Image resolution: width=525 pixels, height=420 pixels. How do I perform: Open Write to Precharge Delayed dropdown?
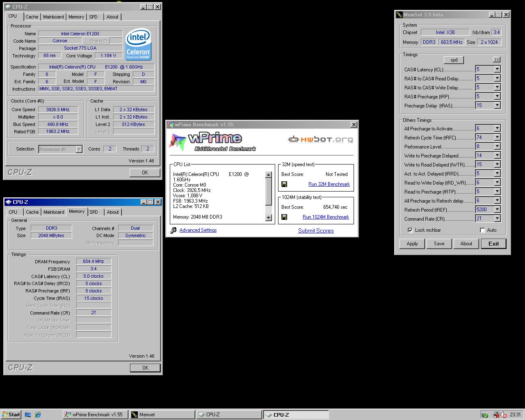tap(497, 155)
